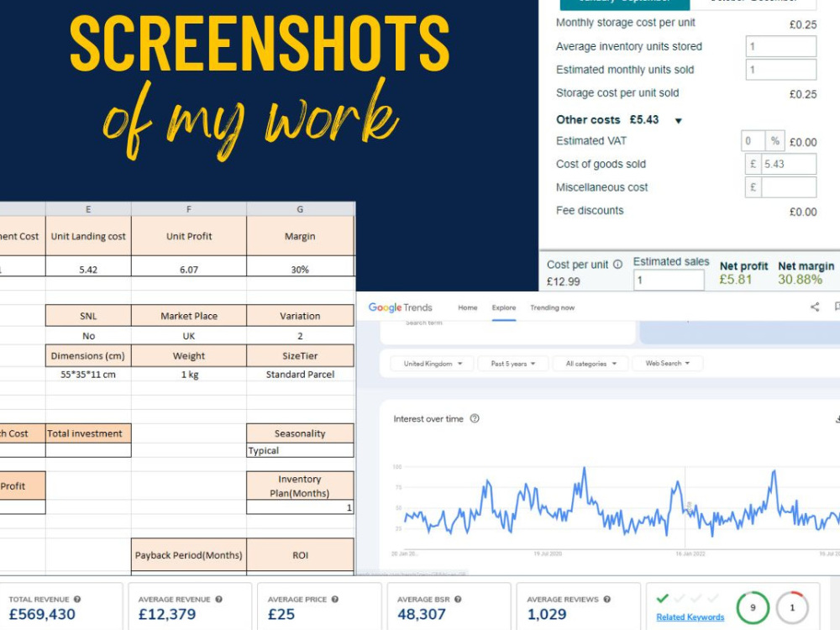Click the green circle badge showing 9

pyautogui.click(x=753, y=607)
